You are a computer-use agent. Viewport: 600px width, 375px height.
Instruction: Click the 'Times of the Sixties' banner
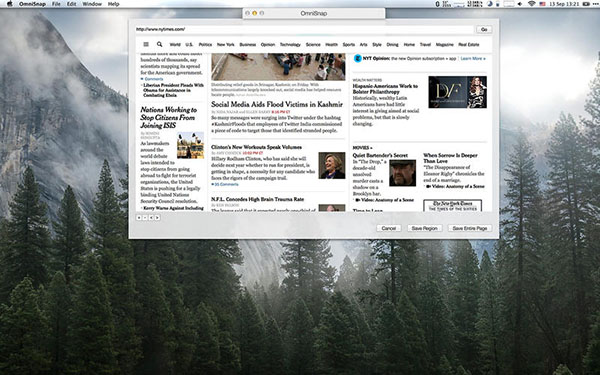(453, 206)
